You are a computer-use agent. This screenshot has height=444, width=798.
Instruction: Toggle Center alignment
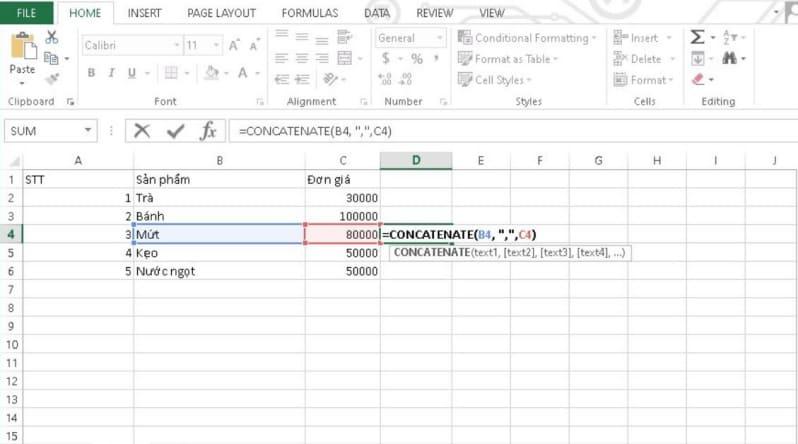pyautogui.click(x=302, y=58)
